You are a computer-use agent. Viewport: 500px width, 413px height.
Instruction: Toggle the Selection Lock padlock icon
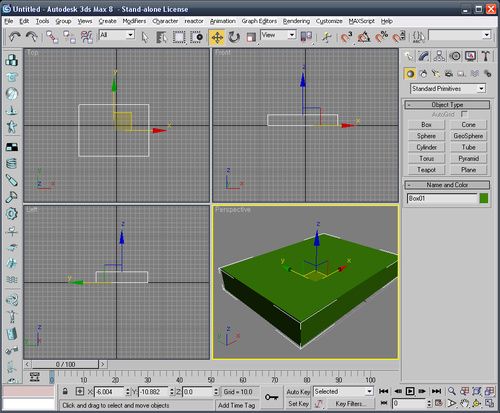point(65,391)
